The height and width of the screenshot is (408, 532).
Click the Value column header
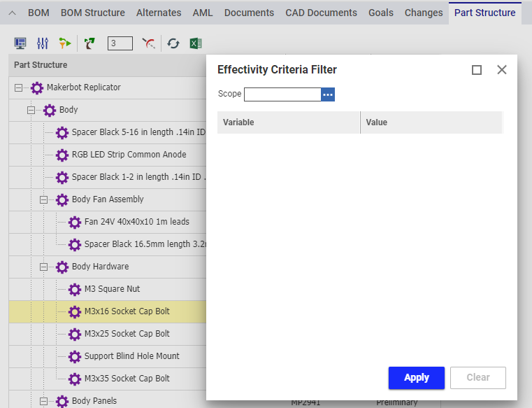pyautogui.click(x=431, y=122)
